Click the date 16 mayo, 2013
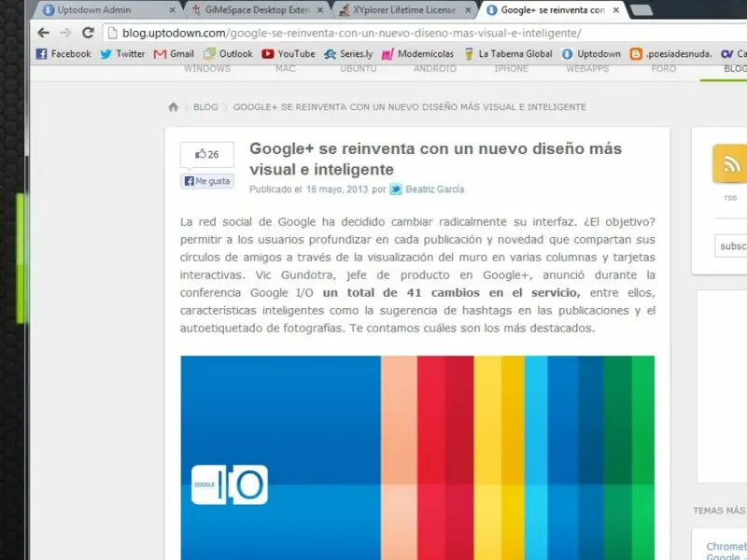This screenshot has height=560, width=747. [x=337, y=189]
